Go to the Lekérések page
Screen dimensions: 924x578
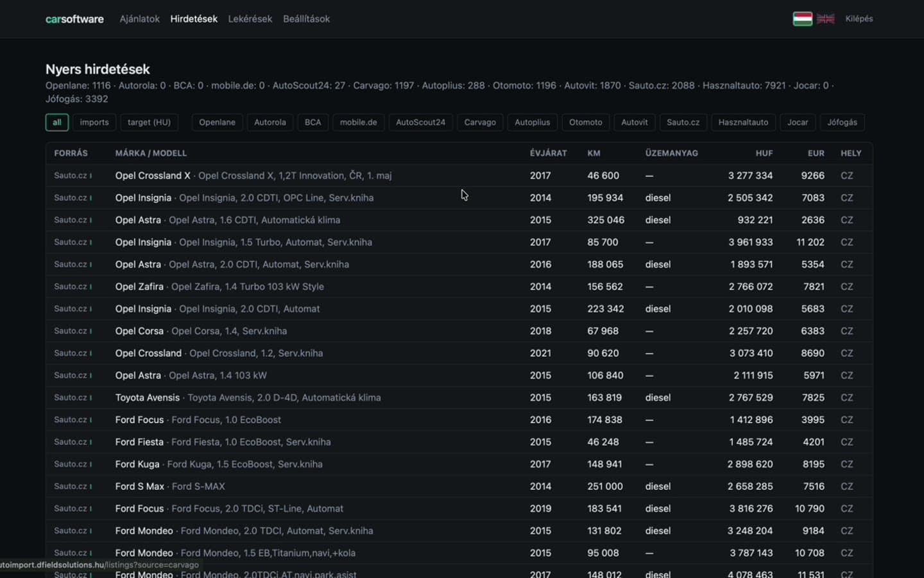click(x=250, y=19)
